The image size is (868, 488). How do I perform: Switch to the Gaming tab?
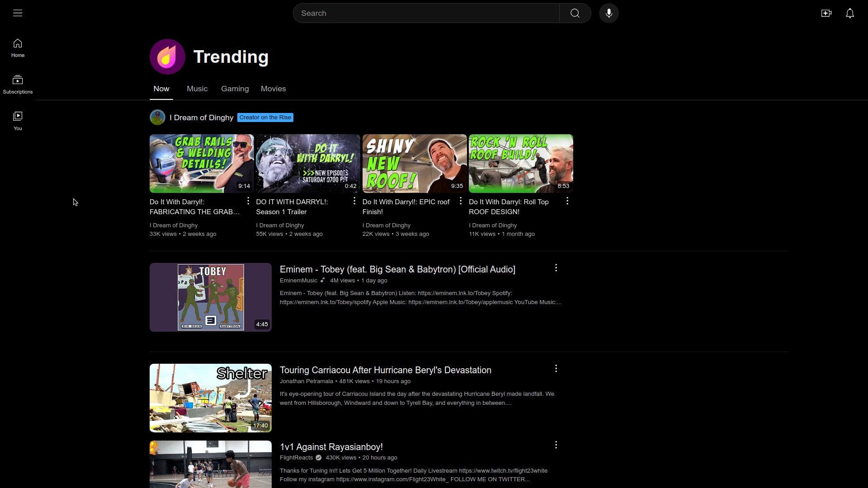235,89
